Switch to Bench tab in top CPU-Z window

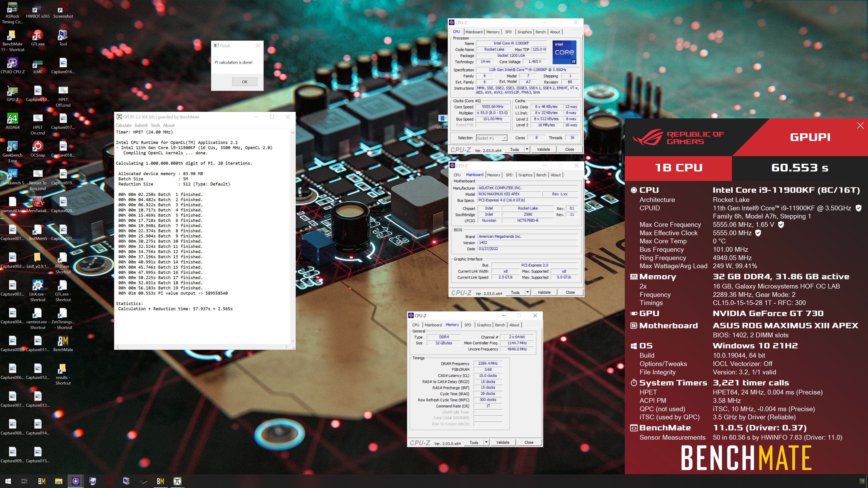click(x=540, y=32)
